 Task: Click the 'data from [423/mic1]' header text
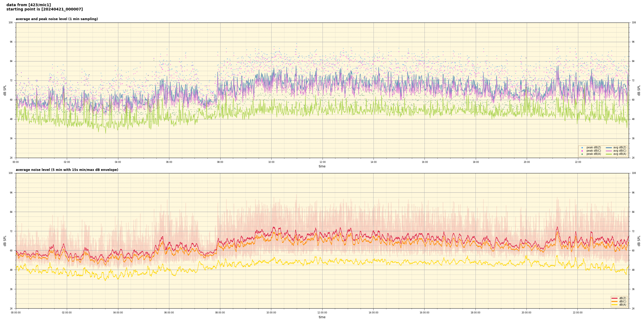pyautogui.click(x=28, y=5)
